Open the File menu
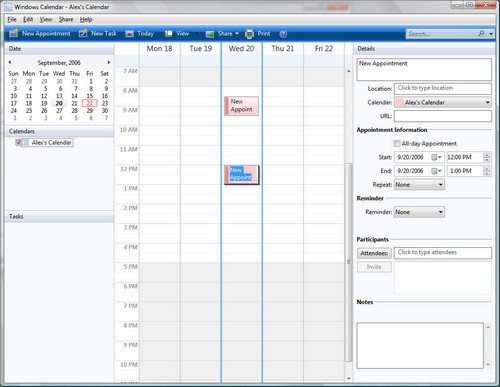Image resolution: width=500 pixels, height=387 pixels. 12,20
